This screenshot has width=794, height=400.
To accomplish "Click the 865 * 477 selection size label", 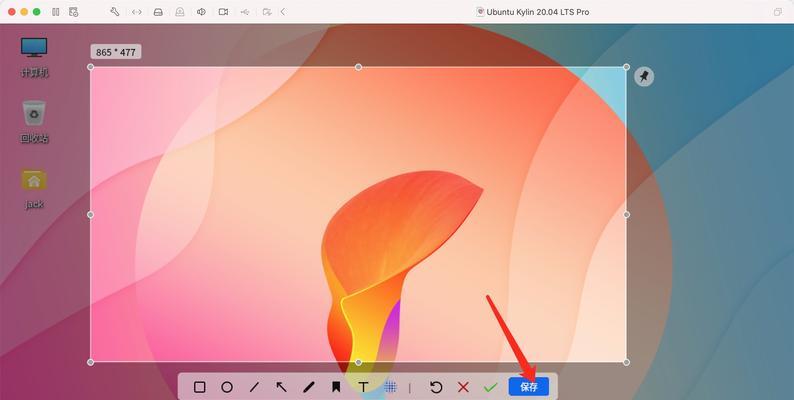I will coord(116,52).
